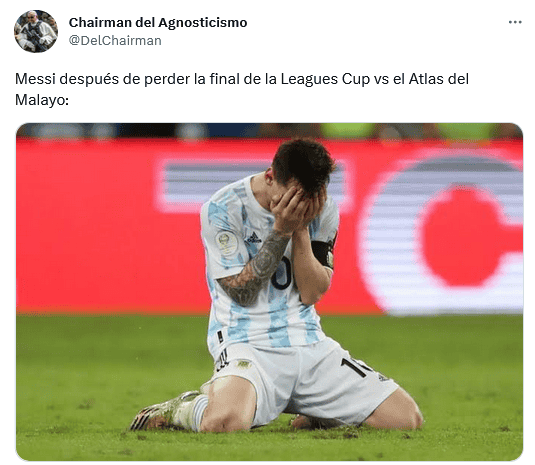Click the word "Atlas" in the tweet text
Image resolution: width=535 pixels, height=465 pixels.
pyautogui.click(x=426, y=79)
